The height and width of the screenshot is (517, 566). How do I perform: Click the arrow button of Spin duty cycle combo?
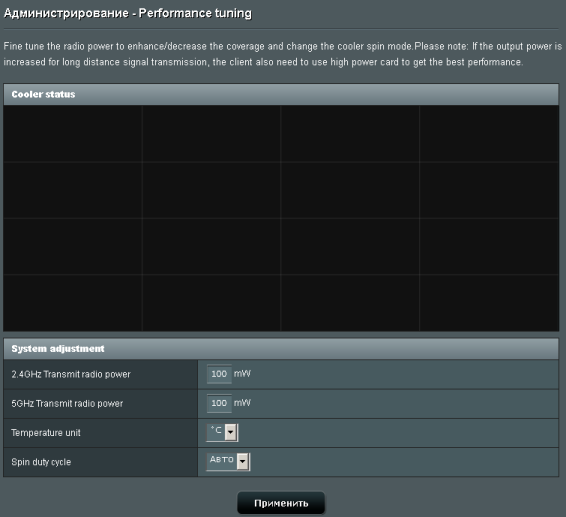coord(243,462)
